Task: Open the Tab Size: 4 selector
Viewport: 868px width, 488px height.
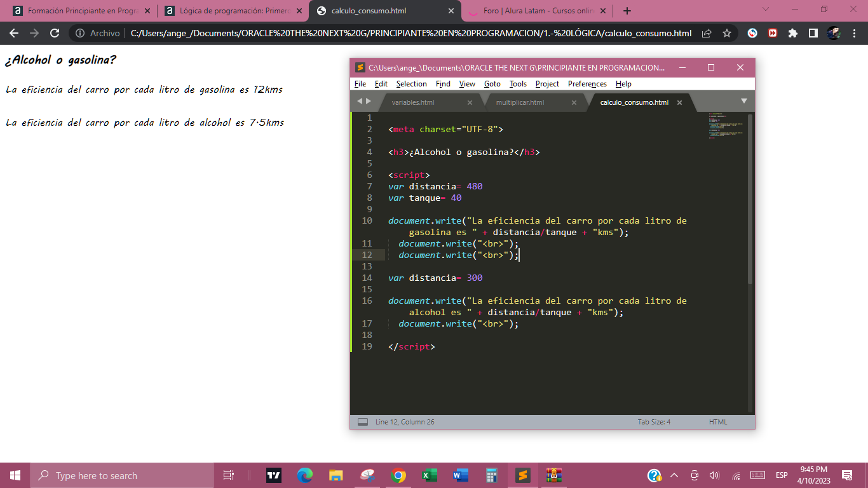Action: click(654, 422)
